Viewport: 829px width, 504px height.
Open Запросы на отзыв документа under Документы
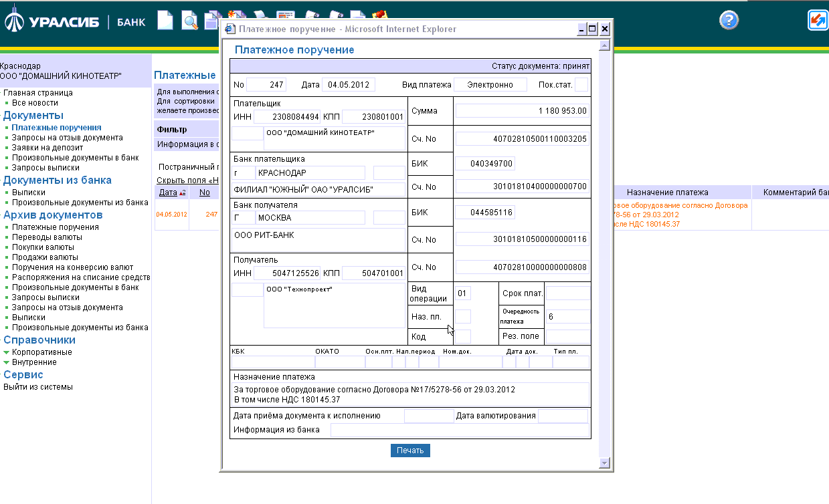pos(68,138)
